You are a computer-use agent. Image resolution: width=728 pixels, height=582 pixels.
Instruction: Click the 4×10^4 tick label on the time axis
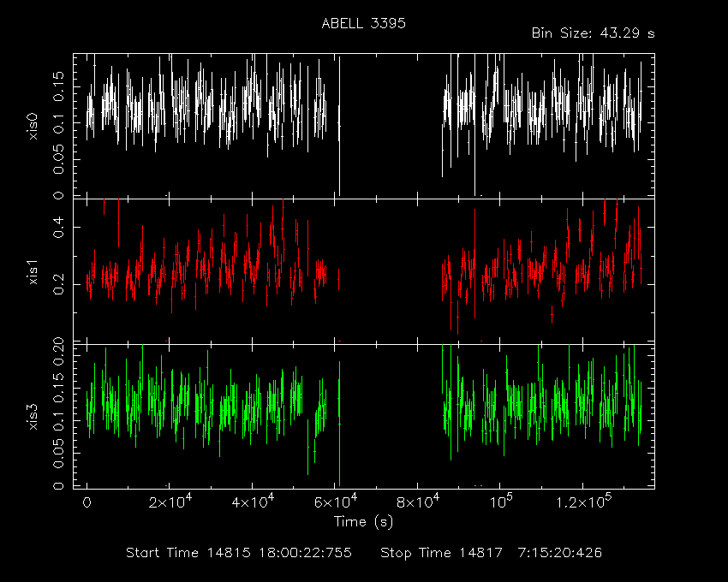click(x=253, y=502)
